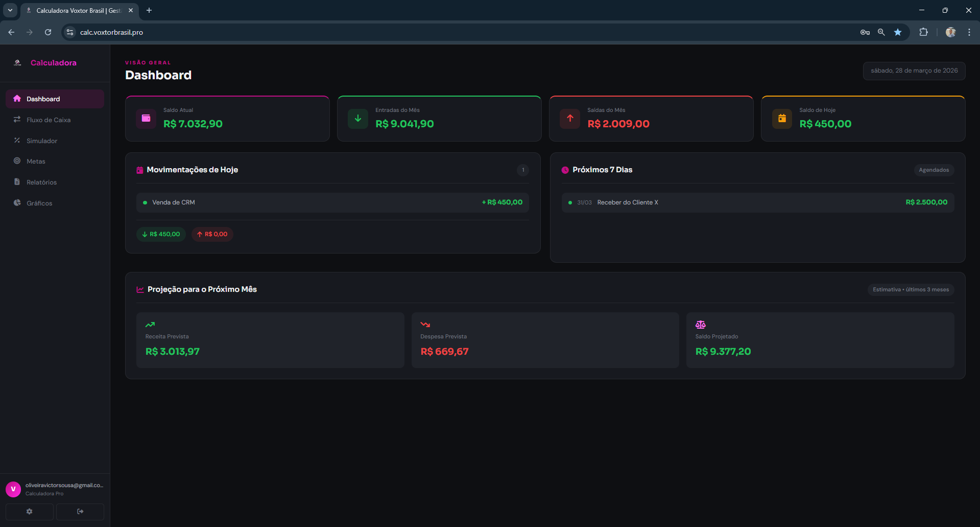Toggle the R$ 450,00 entradas chip

[x=160, y=234]
